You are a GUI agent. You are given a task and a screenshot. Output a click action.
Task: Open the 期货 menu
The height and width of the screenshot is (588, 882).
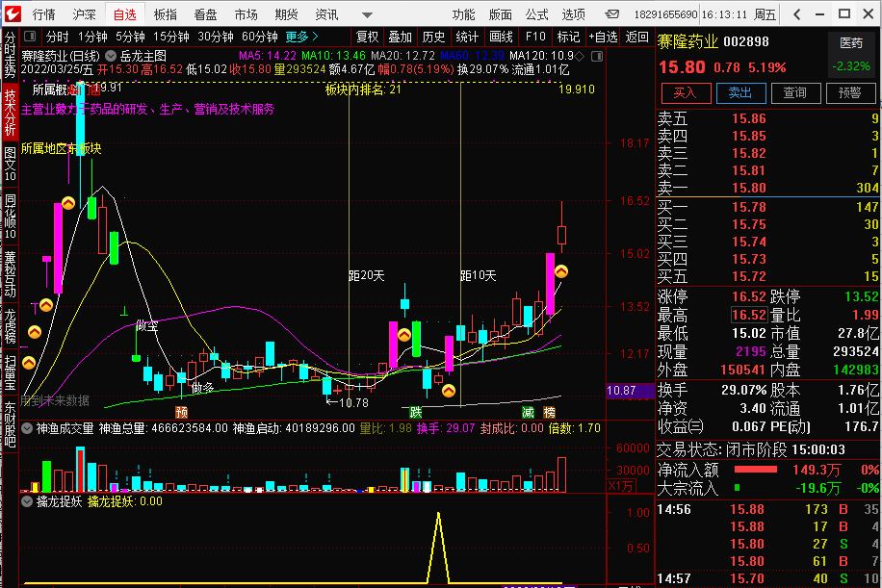(286, 14)
